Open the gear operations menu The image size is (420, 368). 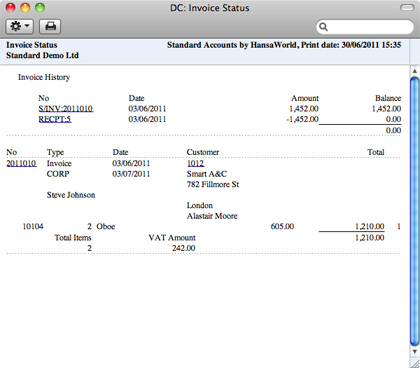[x=20, y=26]
